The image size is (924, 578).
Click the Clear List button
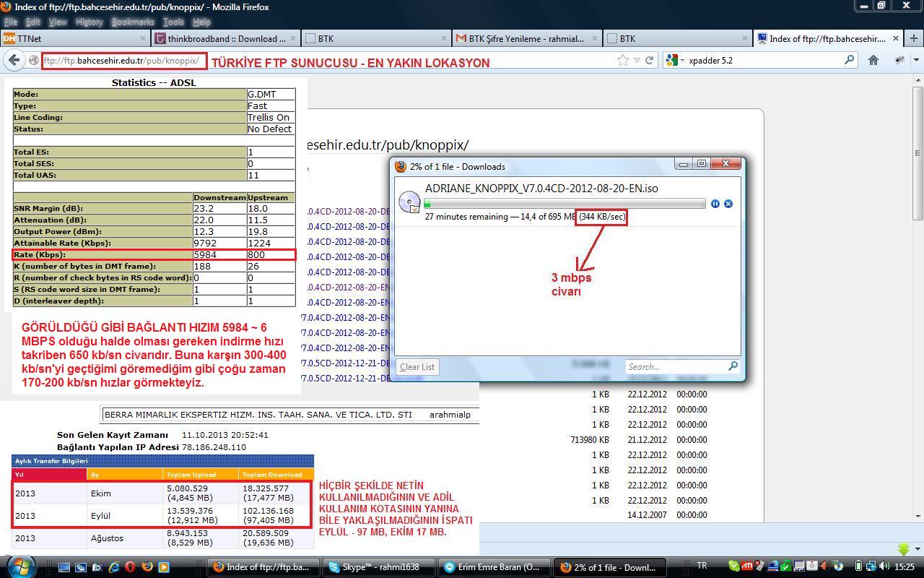417,366
